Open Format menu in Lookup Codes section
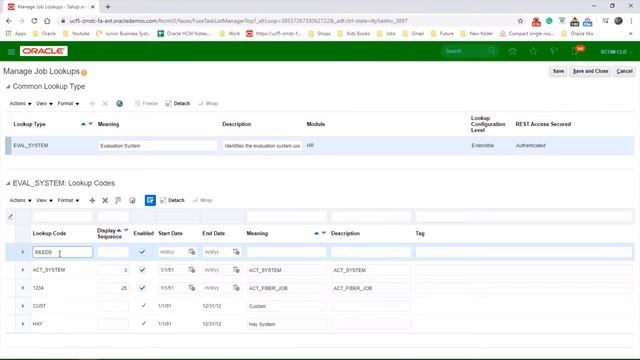640x360 pixels. pyautogui.click(x=68, y=200)
